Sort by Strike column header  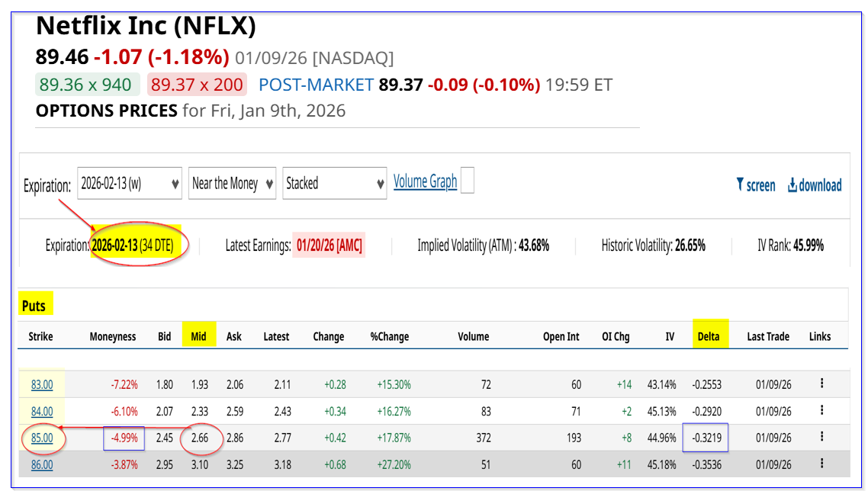(x=40, y=336)
